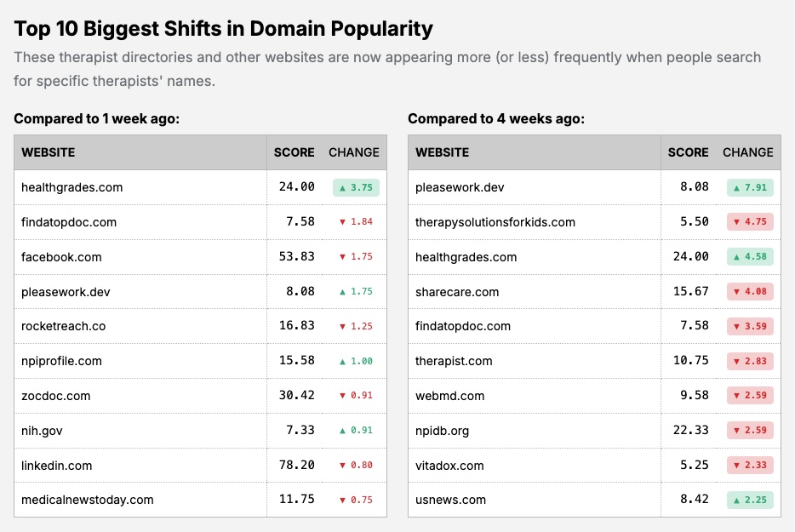This screenshot has height=532, width=795.
Task: Sort by CHANGE header in 1 week table
Action: tap(353, 152)
